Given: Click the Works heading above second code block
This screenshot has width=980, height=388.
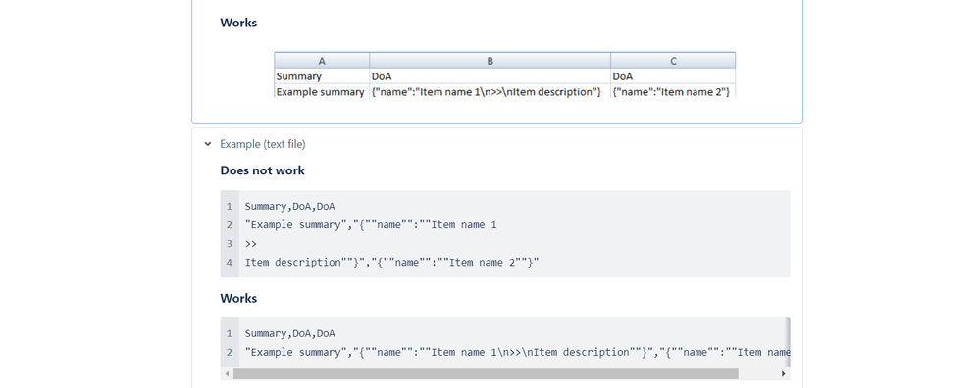Looking at the screenshot, I should click(x=238, y=298).
